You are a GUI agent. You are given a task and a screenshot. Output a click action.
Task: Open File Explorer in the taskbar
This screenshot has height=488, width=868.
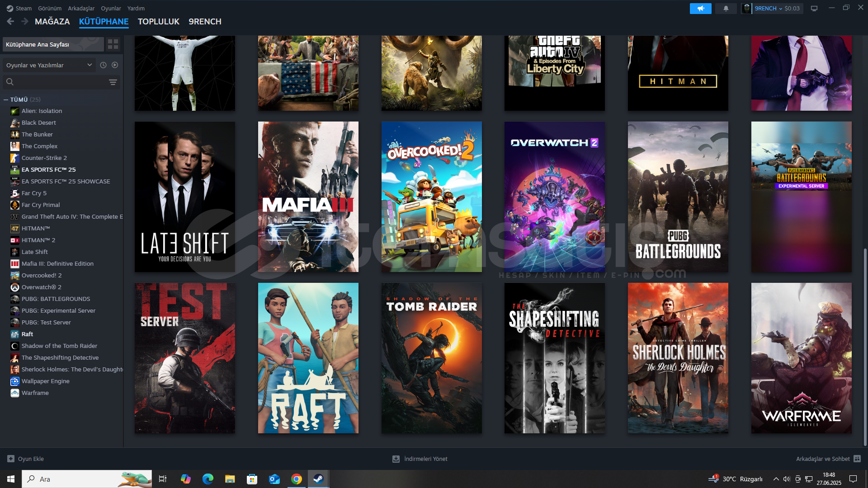[x=230, y=479]
